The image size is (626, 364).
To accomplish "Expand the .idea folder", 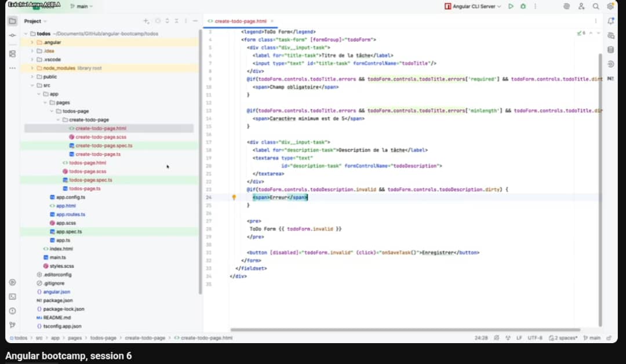I will [x=32, y=50].
